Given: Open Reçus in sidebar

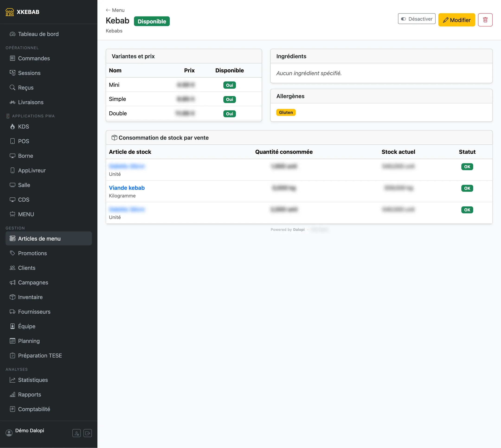Looking at the screenshot, I should (x=49, y=87).
